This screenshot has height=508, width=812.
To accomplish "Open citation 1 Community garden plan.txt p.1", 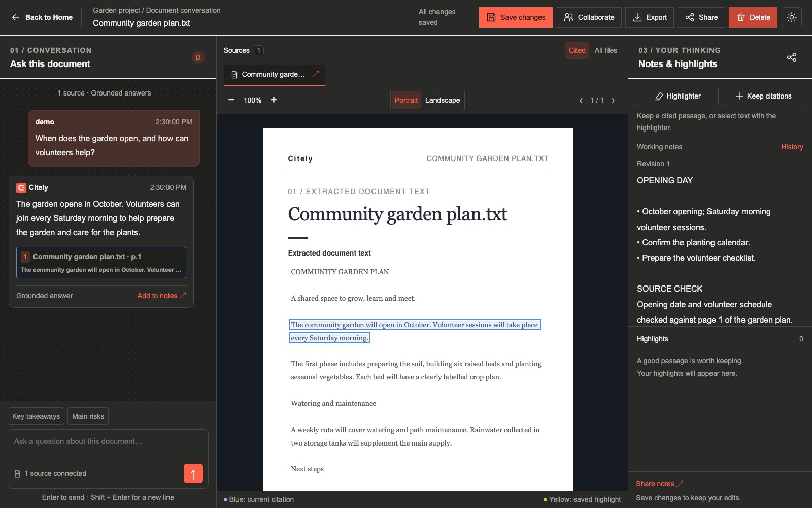I will (101, 263).
